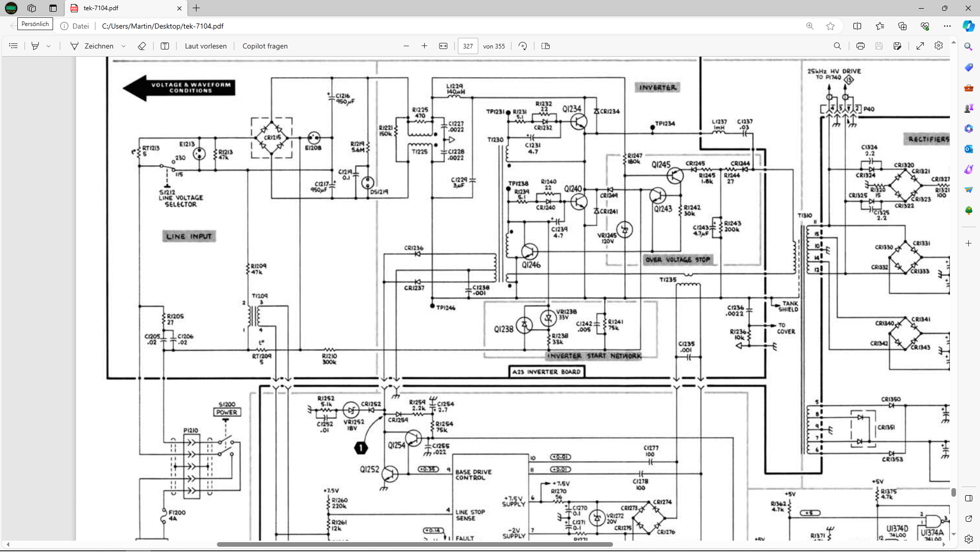Rotate the PDF page
This screenshot has width=980, height=559.
pos(523,46)
